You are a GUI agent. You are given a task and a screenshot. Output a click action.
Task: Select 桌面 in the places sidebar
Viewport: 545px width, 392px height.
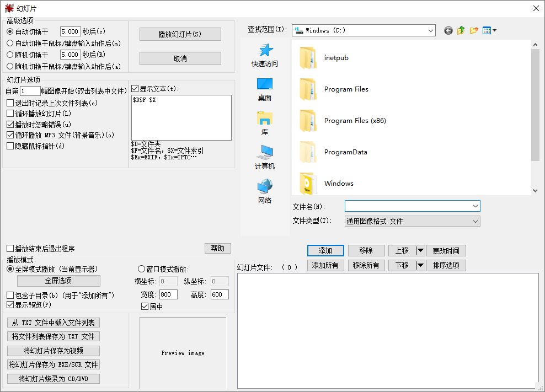pyautogui.click(x=265, y=89)
